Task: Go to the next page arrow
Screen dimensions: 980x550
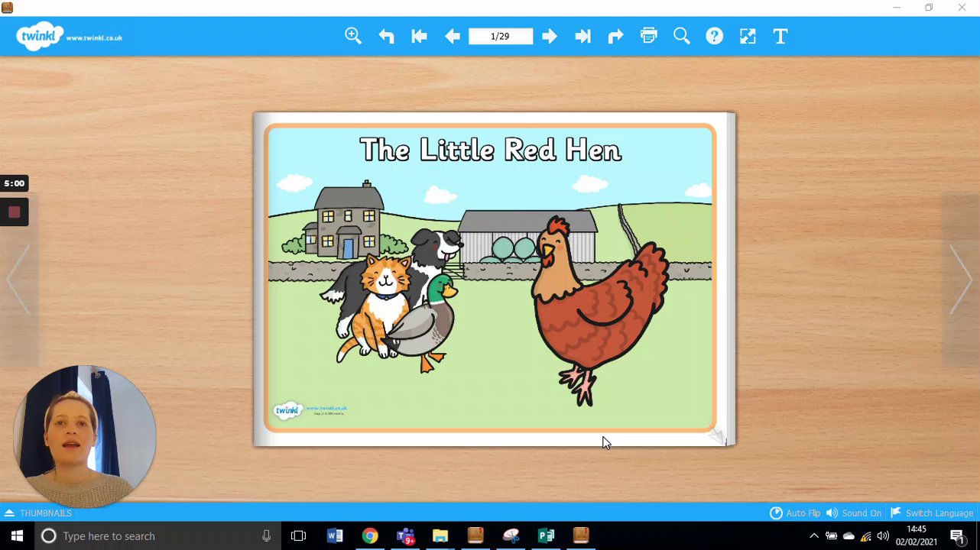Action: [x=550, y=36]
